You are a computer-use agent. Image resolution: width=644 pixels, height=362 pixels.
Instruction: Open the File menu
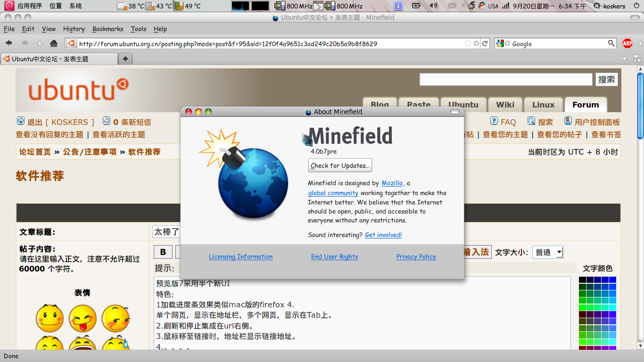point(9,29)
